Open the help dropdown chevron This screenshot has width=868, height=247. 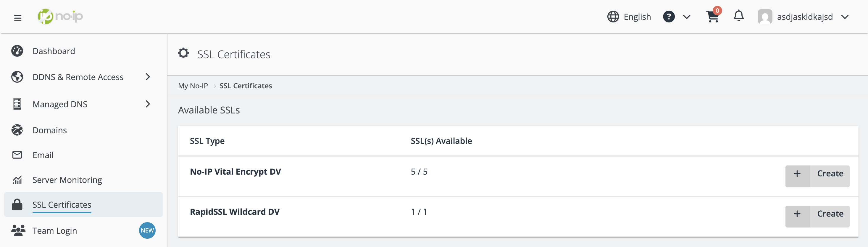click(687, 17)
